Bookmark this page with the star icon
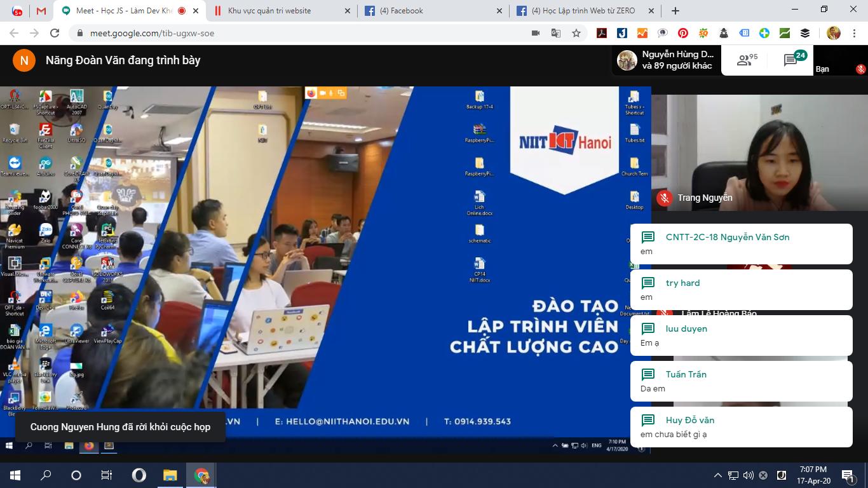 [576, 33]
